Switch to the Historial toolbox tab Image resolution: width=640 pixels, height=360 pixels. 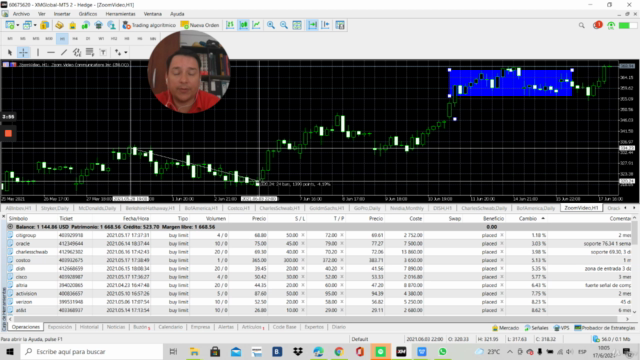tap(89, 327)
